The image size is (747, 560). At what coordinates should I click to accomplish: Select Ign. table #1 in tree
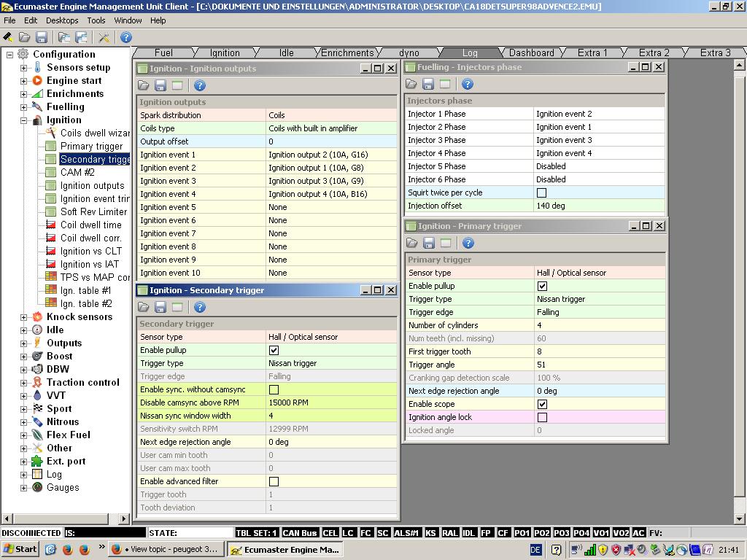click(85, 290)
